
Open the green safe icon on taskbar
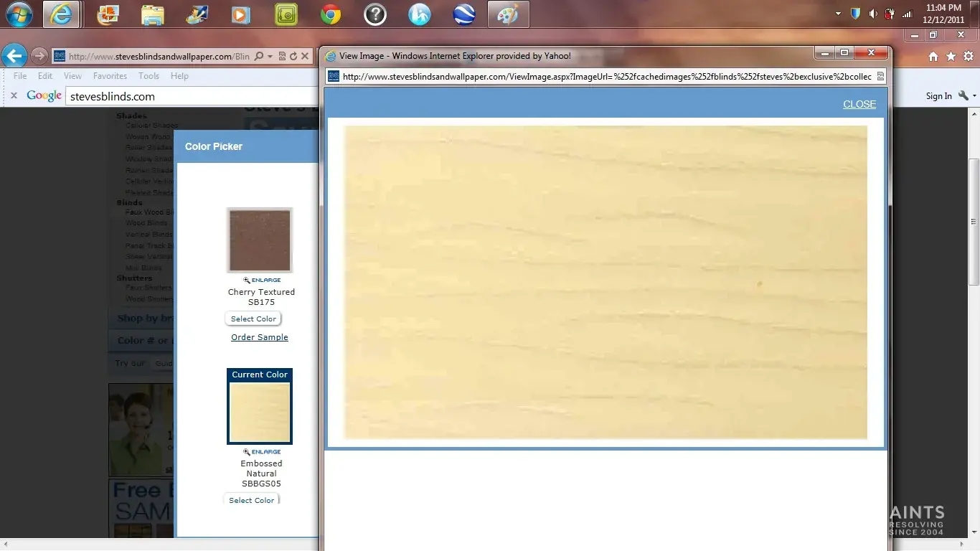pos(286,14)
